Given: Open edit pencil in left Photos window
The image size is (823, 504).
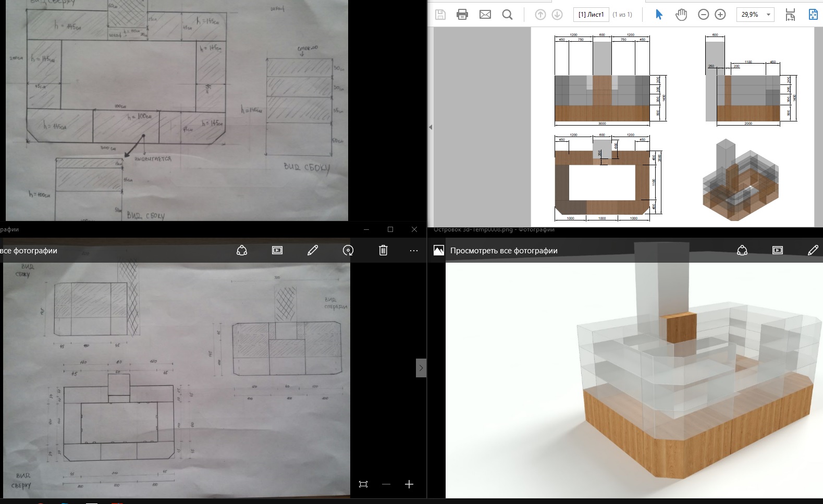Looking at the screenshot, I should pos(313,250).
